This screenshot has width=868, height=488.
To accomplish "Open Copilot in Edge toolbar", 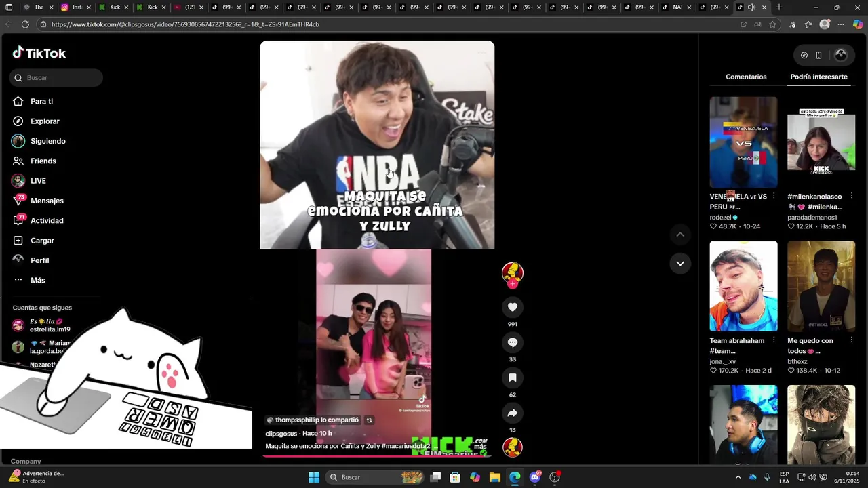I will 858,24.
